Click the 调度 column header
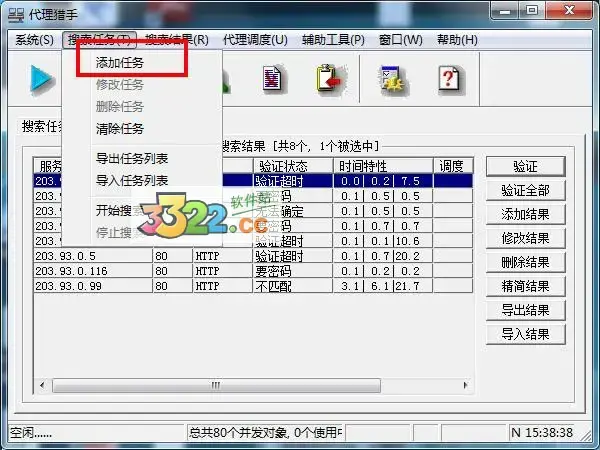This screenshot has width=600, height=450. coord(453,166)
